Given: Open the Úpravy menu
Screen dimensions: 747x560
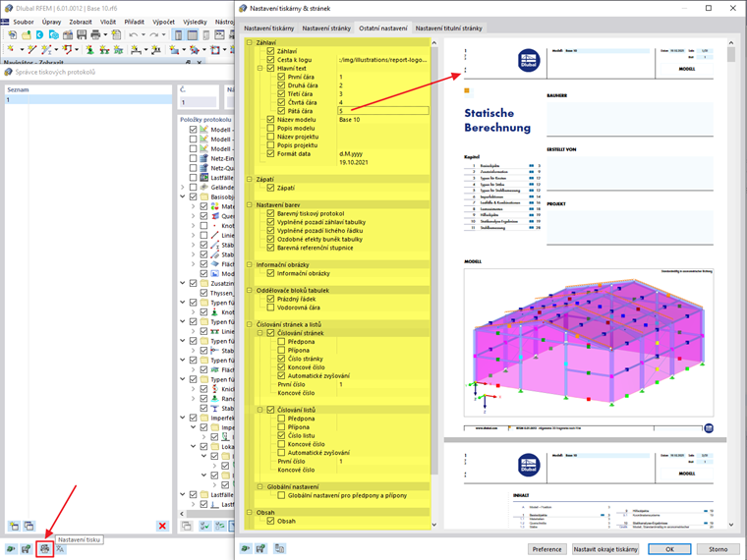Looking at the screenshot, I should [x=51, y=22].
